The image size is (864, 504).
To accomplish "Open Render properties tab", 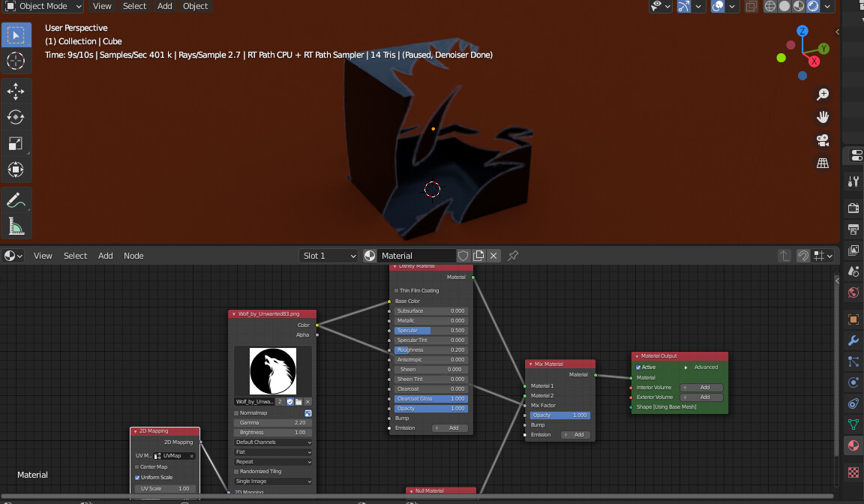I will pyautogui.click(x=853, y=208).
